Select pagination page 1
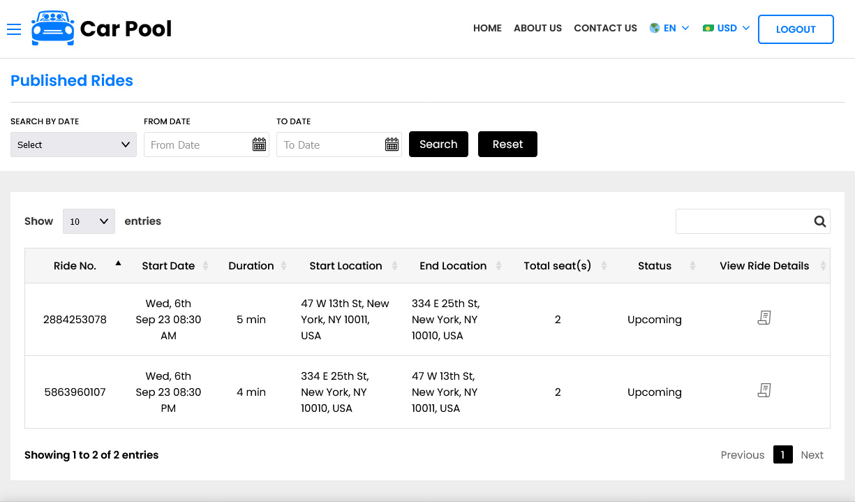This screenshot has width=855, height=504. coord(782,455)
